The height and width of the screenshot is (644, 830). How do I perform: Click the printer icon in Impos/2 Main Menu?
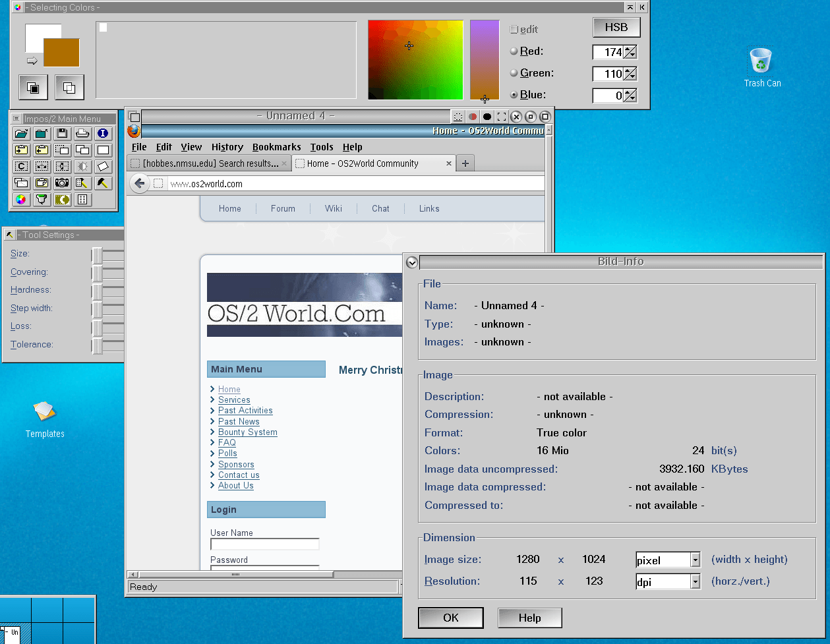[x=82, y=134]
